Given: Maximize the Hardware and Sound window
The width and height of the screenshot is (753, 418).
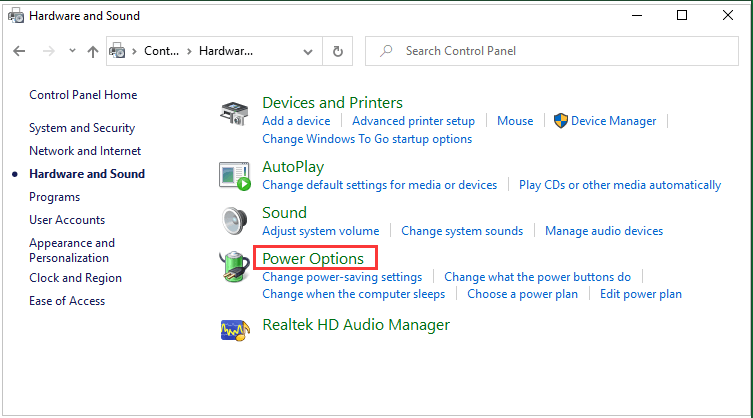Looking at the screenshot, I should click(682, 15).
